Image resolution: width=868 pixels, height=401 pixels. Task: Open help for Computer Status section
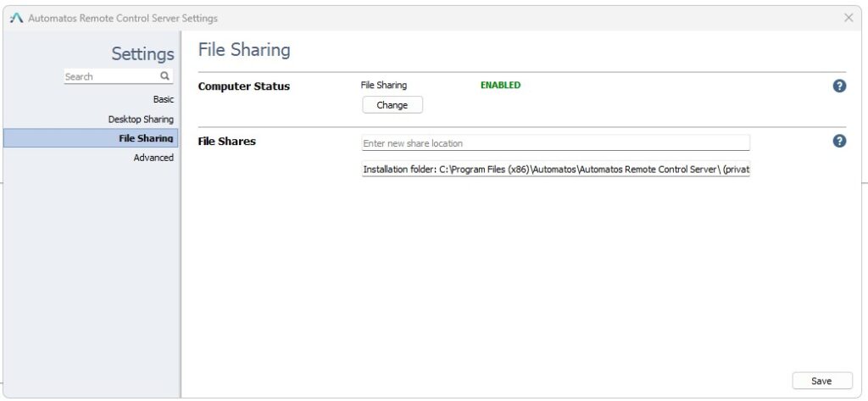839,86
